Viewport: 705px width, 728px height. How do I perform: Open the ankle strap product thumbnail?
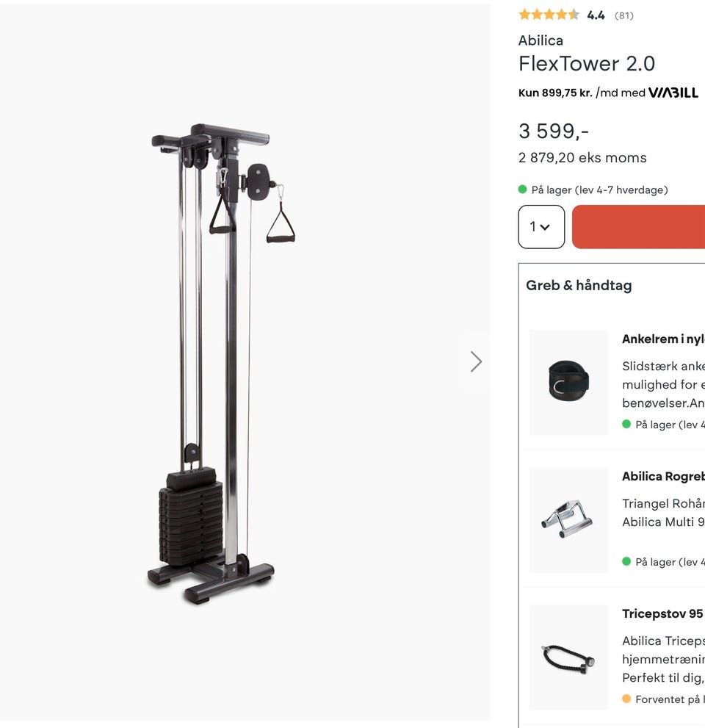coord(568,383)
